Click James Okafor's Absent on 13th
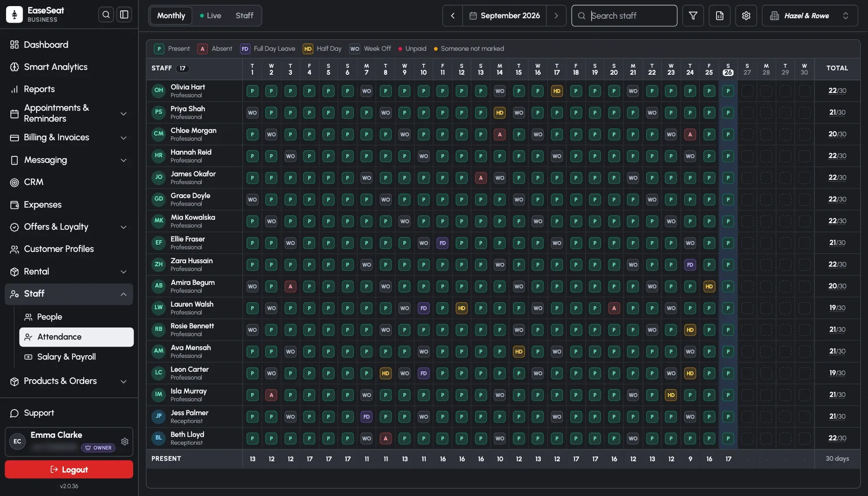Screen dimensions: 868x496 click(x=480, y=178)
